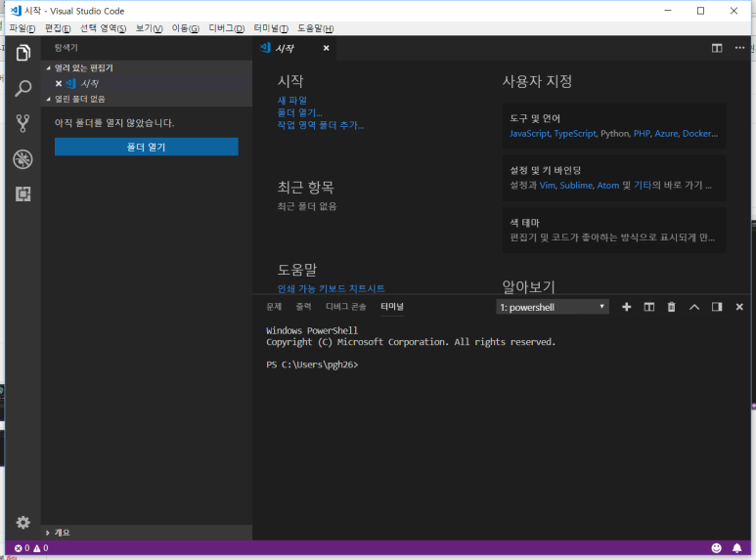The width and height of the screenshot is (756, 560).
Task: Open the Debug view in activity bar
Action: (23, 159)
